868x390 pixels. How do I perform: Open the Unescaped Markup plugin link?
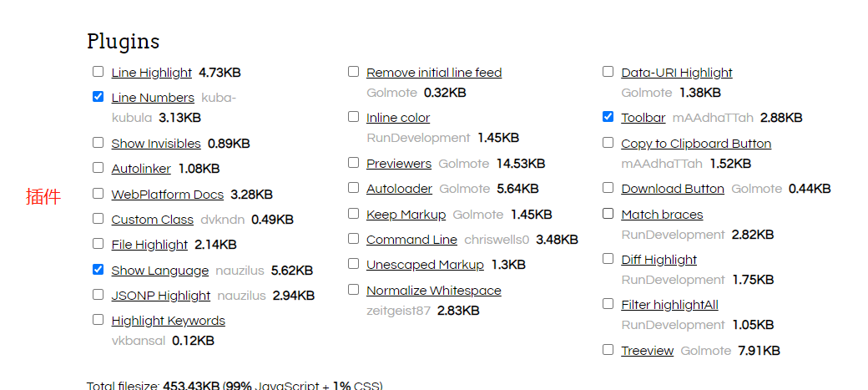tap(425, 265)
